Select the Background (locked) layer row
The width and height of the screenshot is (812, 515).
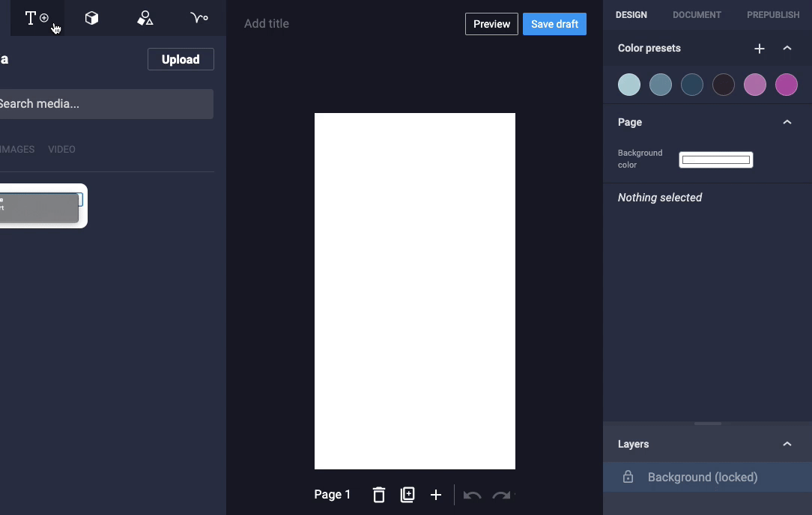point(707,477)
